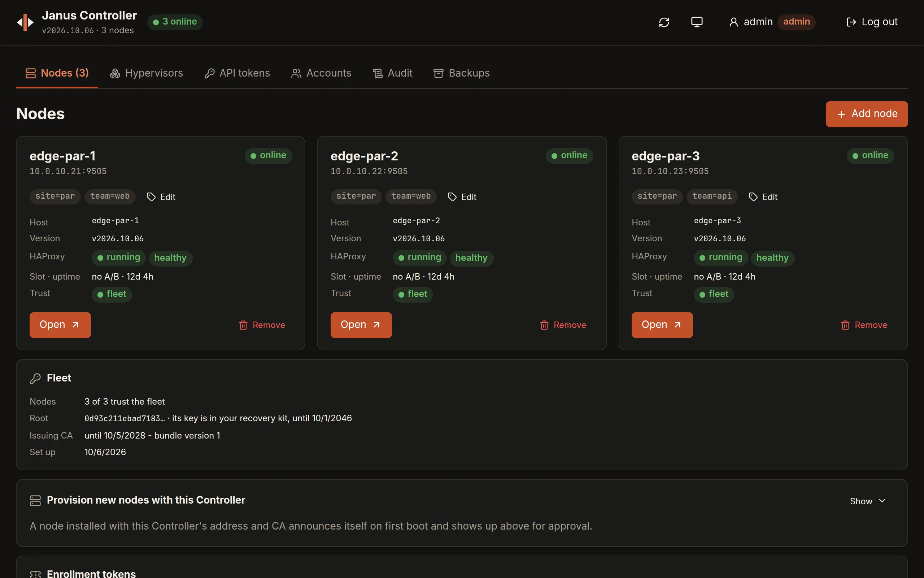Click the refresh icon in header

(664, 22)
